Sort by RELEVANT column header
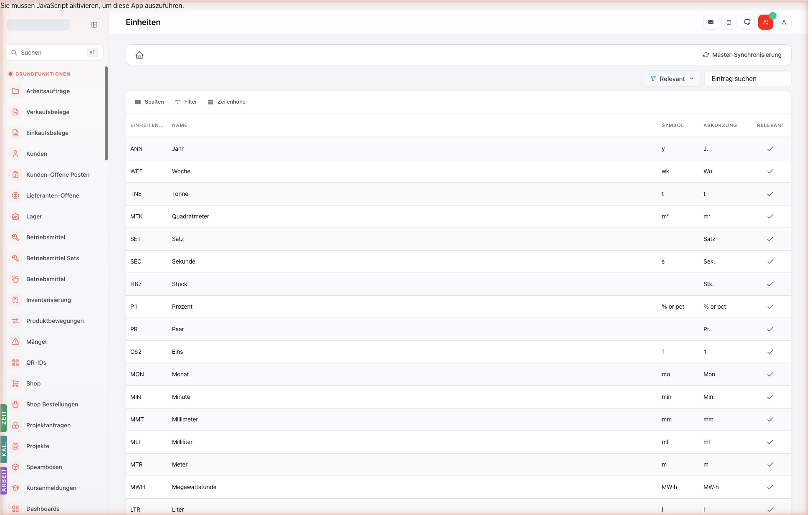The width and height of the screenshot is (812, 515). click(x=771, y=125)
